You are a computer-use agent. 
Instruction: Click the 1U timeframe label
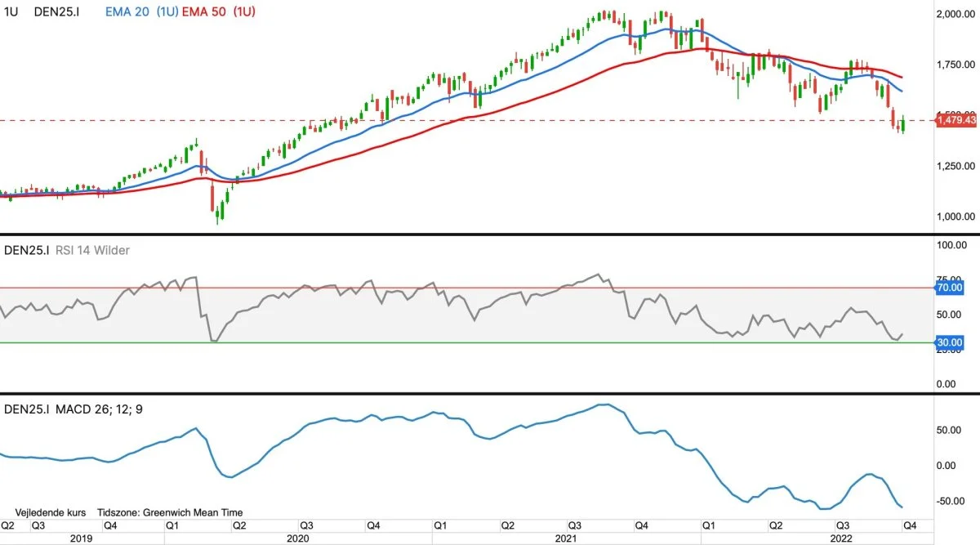(11, 14)
